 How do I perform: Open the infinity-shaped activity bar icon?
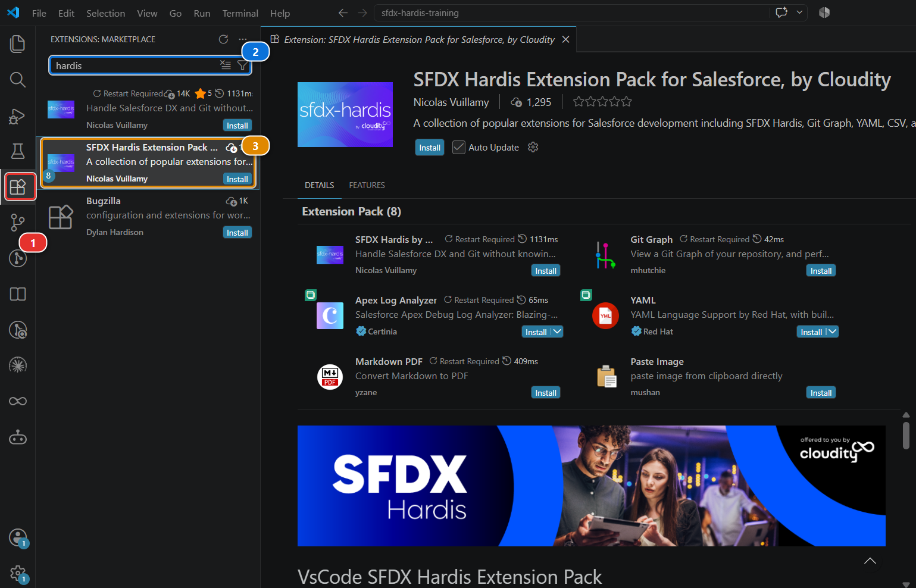pyautogui.click(x=18, y=401)
